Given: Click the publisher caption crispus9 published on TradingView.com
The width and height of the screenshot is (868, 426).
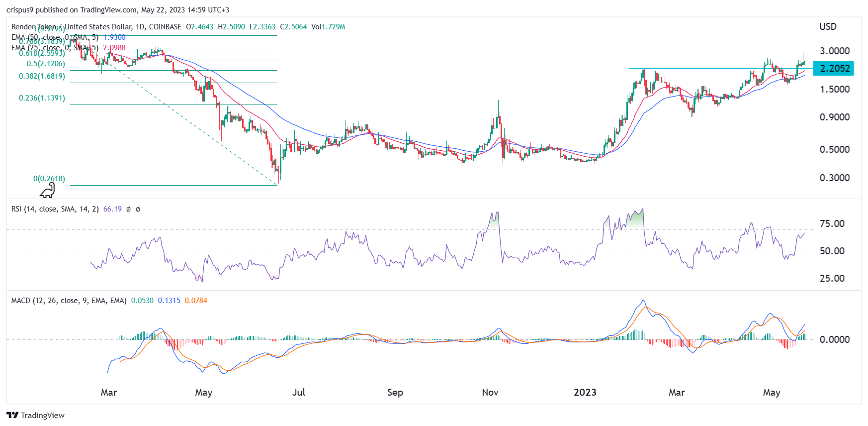Looking at the screenshot, I should pyautogui.click(x=118, y=10).
